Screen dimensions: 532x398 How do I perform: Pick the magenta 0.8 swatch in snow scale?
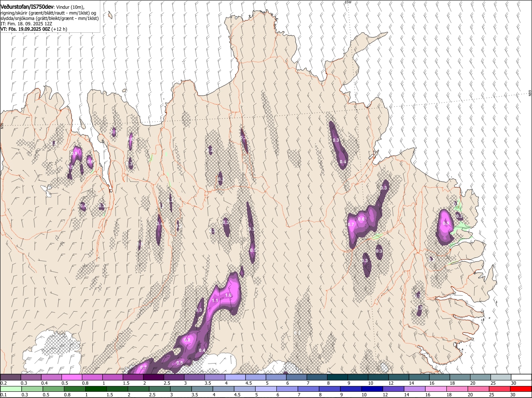pyautogui.click(x=92, y=377)
